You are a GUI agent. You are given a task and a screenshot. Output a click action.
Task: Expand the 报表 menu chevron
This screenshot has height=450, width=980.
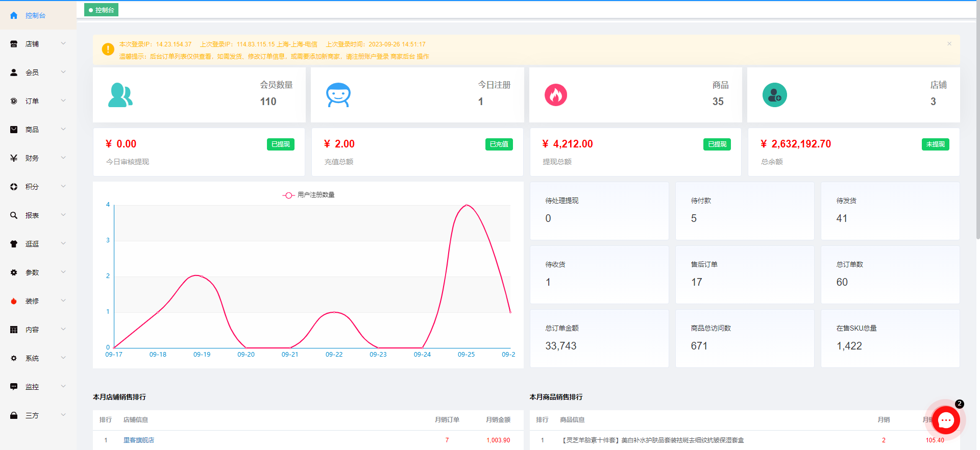(x=63, y=215)
